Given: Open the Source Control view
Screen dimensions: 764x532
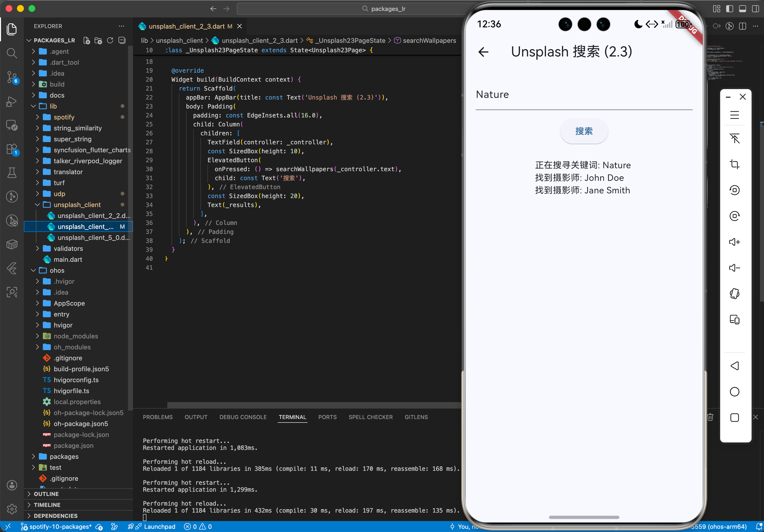Looking at the screenshot, I should [12, 77].
